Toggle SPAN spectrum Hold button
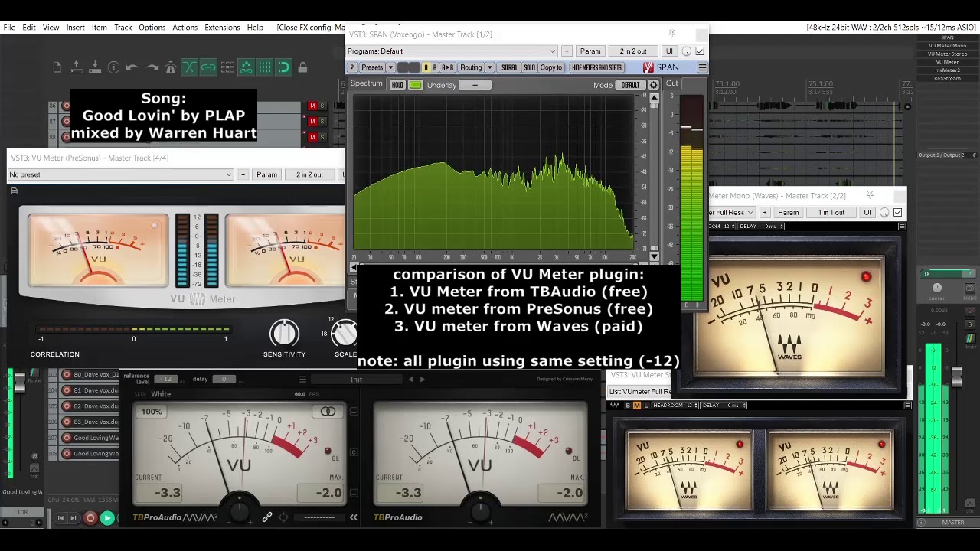The image size is (980, 551). 397,85
